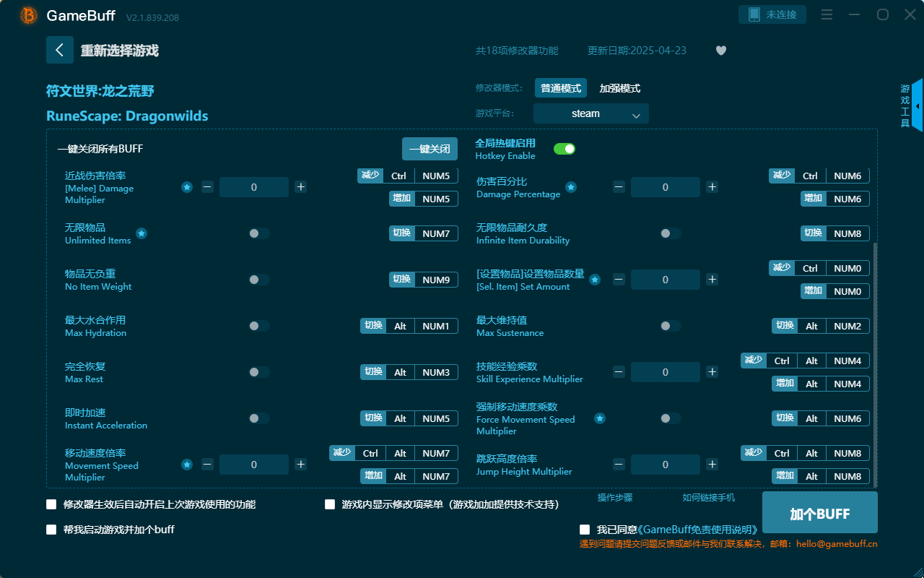Increase Jump Height Multiplier with the plus button
The height and width of the screenshot is (578, 924).
pyautogui.click(x=712, y=464)
